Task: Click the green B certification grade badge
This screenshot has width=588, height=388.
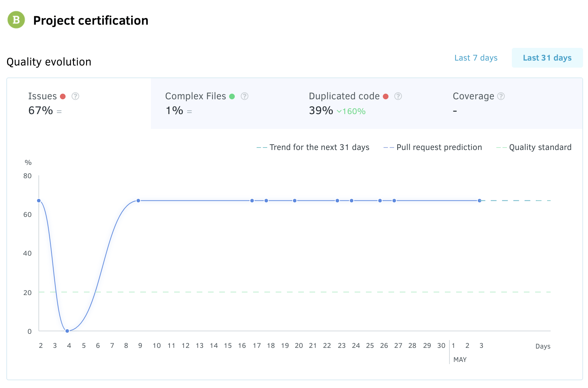Action: click(x=16, y=20)
